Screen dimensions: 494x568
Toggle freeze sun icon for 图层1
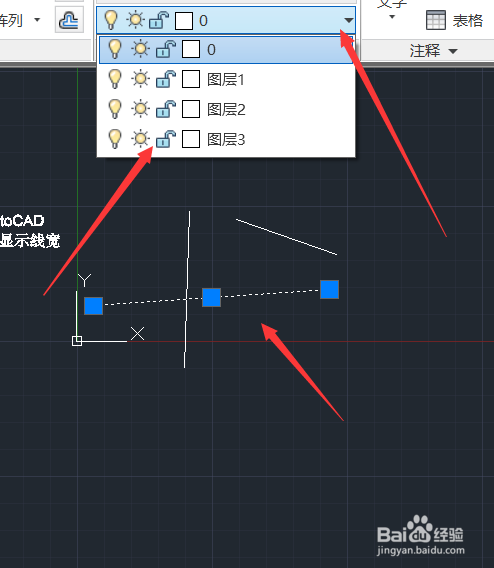click(x=140, y=79)
